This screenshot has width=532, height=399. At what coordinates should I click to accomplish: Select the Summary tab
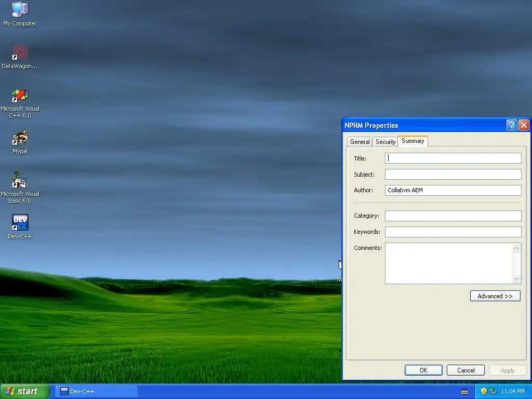[413, 141]
